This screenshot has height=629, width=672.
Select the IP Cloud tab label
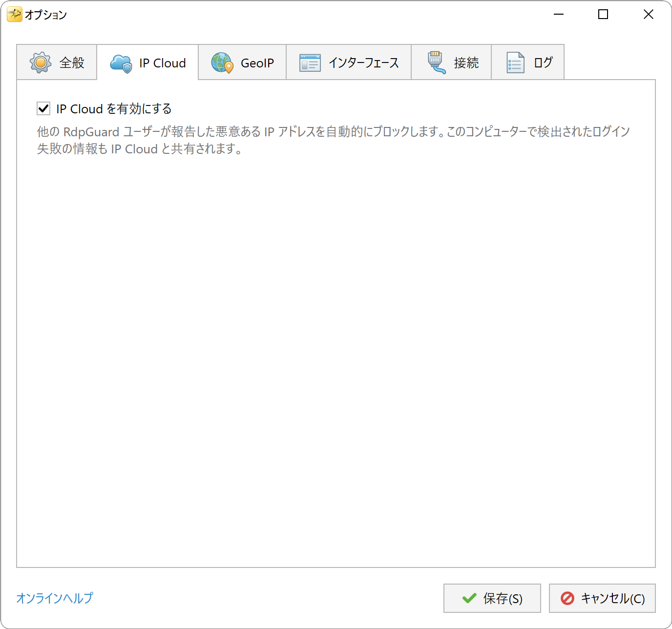pyautogui.click(x=163, y=63)
